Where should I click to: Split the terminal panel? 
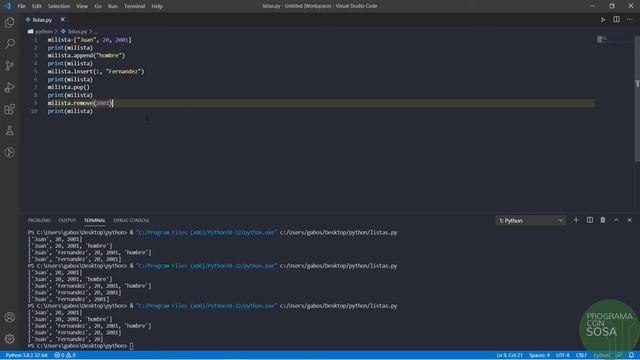point(589,220)
